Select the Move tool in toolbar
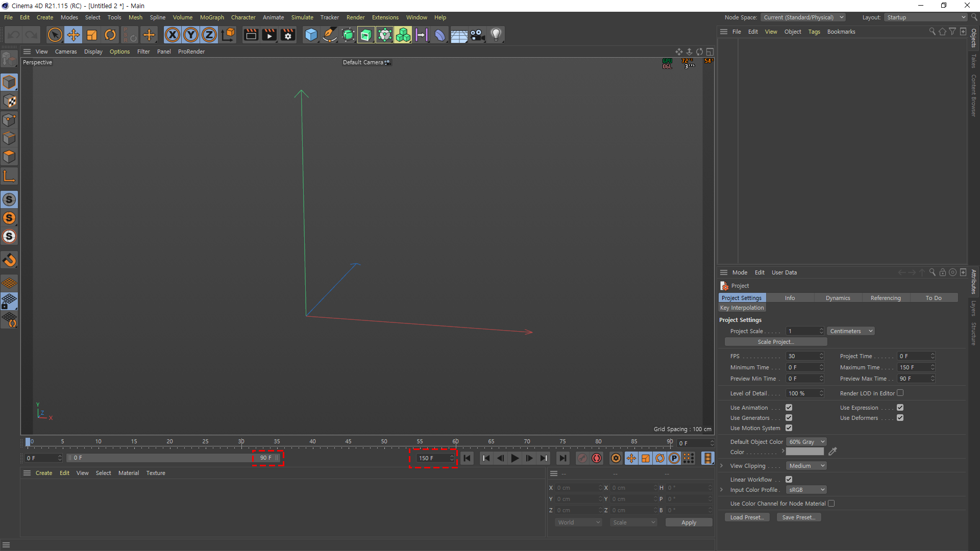 (x=73, y=35)
